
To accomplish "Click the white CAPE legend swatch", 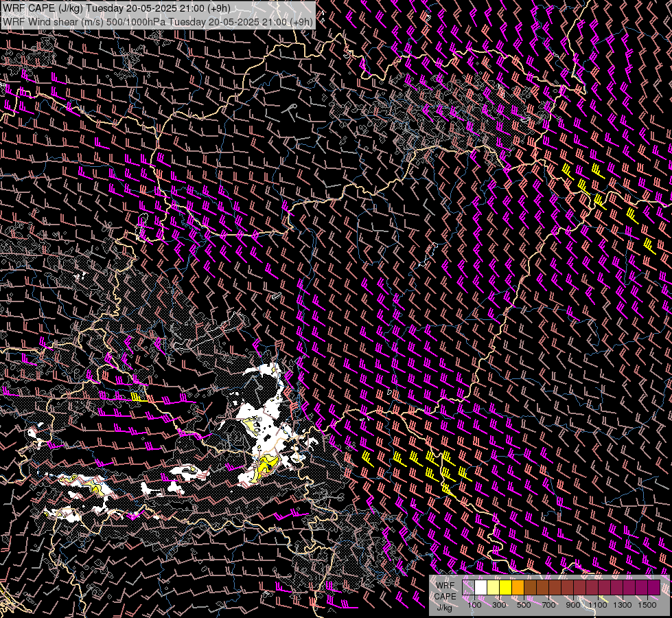I will pos(481,587).
